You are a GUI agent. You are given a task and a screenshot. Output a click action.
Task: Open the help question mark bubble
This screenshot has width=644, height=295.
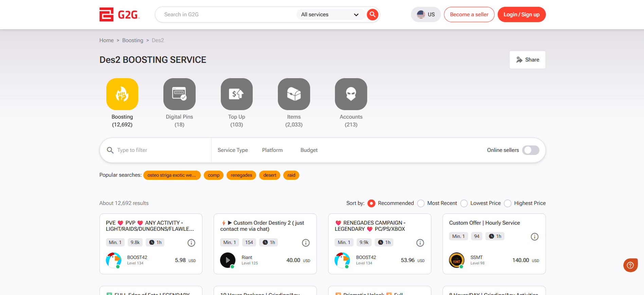[630, 265]
